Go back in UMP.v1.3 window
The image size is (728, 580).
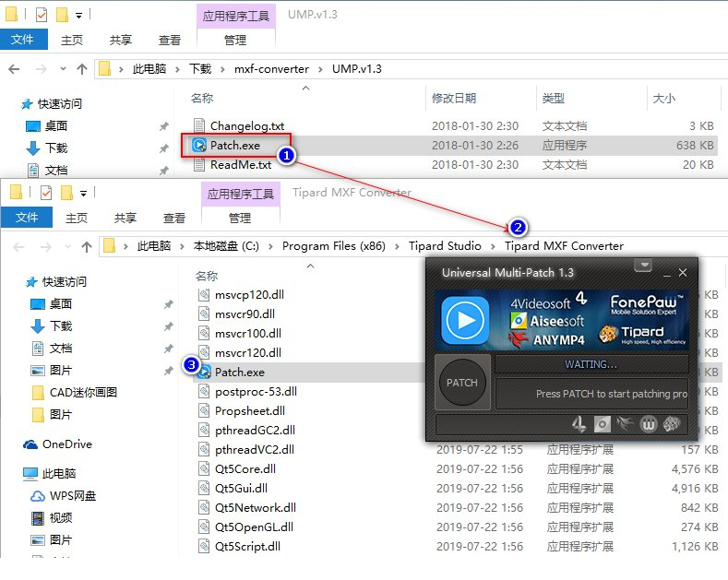(x=15, y=69)
